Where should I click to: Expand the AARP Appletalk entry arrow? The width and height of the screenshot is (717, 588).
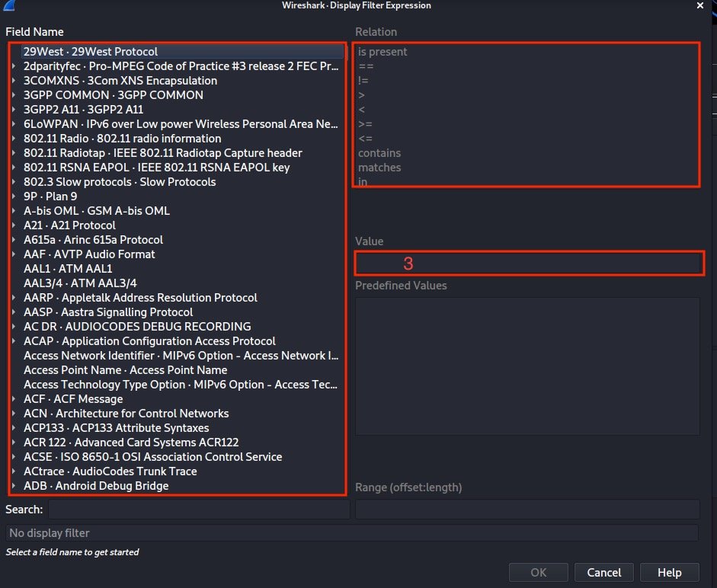(14, 298)
